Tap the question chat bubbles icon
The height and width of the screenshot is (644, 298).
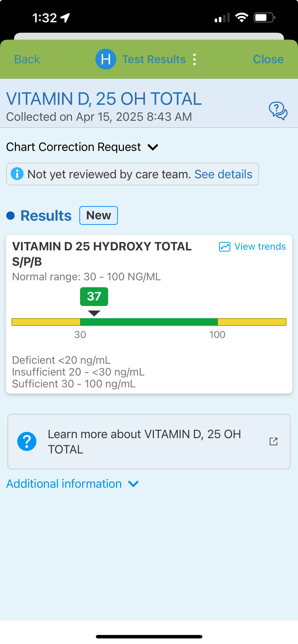point(278,111)
